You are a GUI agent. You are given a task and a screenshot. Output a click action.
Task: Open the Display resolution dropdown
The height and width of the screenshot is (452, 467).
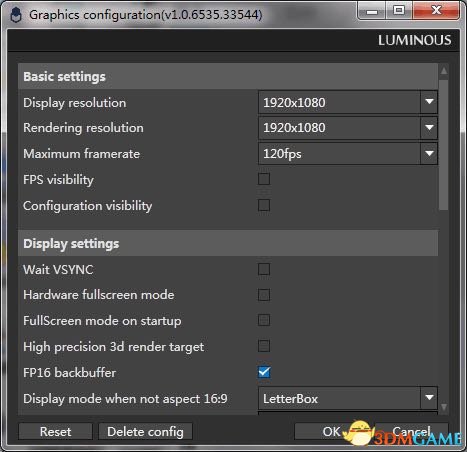pyautogui.click(x=348, y=102)
